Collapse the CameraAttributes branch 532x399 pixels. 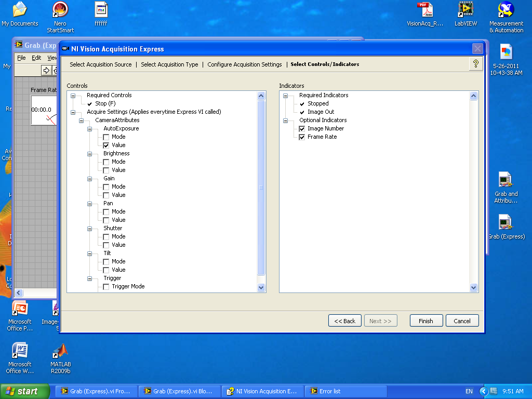pos(81,120)
